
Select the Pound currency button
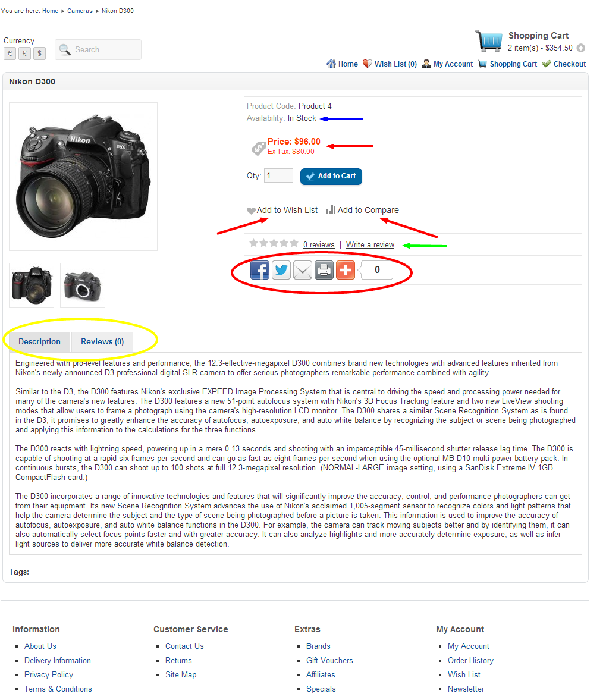[x=24, y=54]
